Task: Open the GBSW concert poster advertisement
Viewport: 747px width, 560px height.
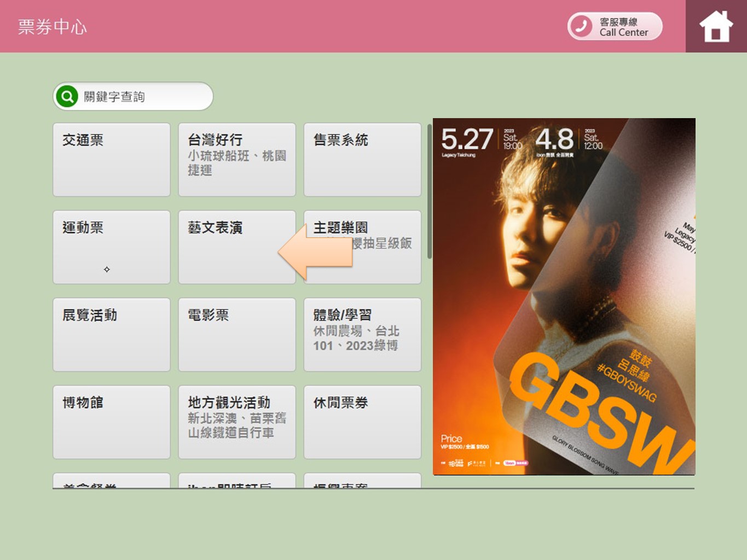Action: [x=564, y=296]
